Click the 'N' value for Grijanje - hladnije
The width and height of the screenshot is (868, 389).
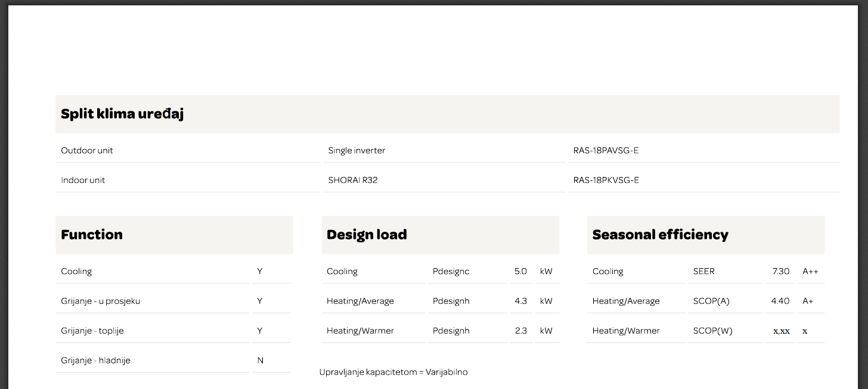260,360
